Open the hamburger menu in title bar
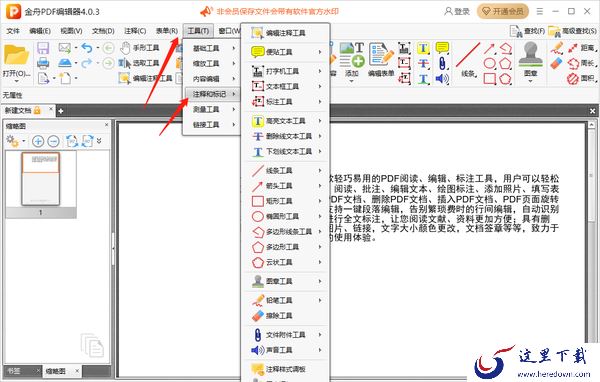Image resolution: width=600 pixels, height=382 pixels. tap(540, 11)
